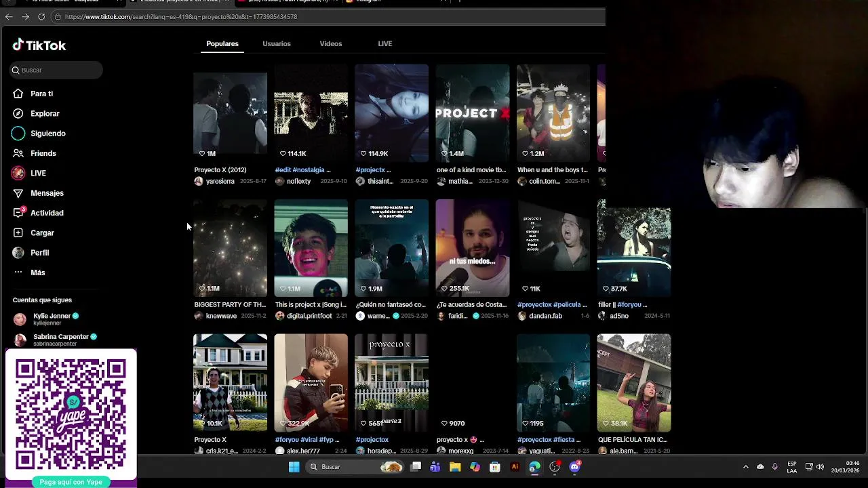
Task: Click the #proyectox #pelicula caption
Action: tap(552, 305)
